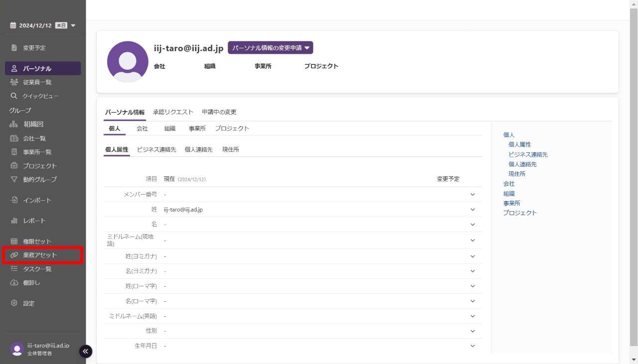
Task: Open the 業務アセット link icon
Action: 14,255
